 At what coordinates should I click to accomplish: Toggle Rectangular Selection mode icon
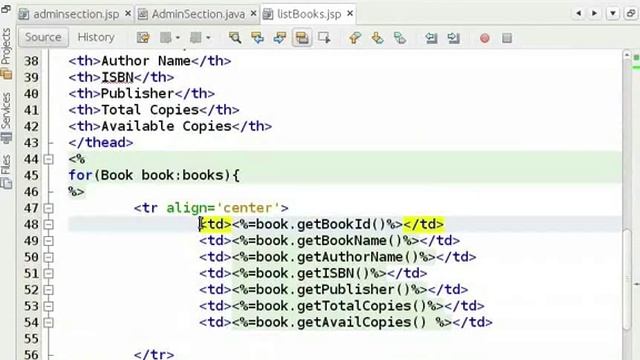(x=324, y=38)
